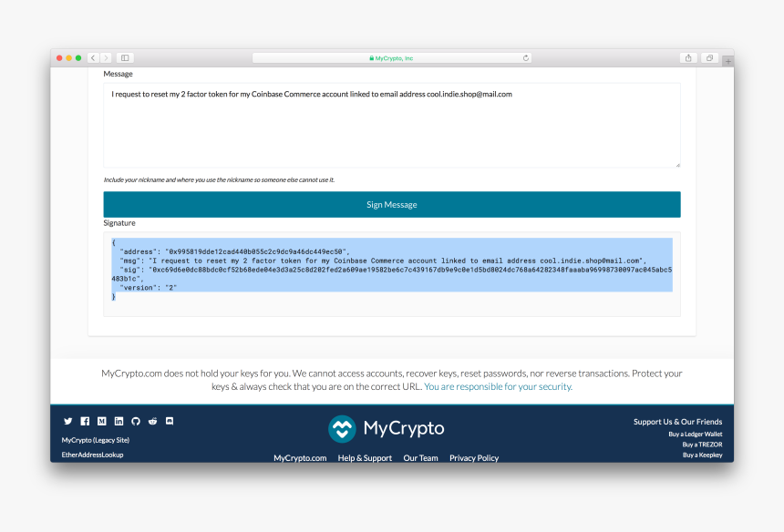Open MyCrypto's Facebook page
Screen dimensions: 784x532
pyautogui.click(x=85, y=421)
